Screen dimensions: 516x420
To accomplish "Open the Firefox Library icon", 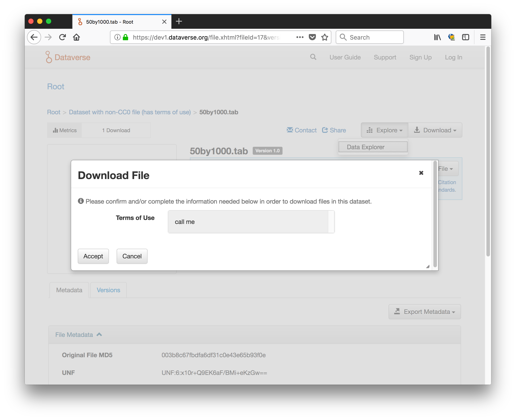I will point(437,37).
